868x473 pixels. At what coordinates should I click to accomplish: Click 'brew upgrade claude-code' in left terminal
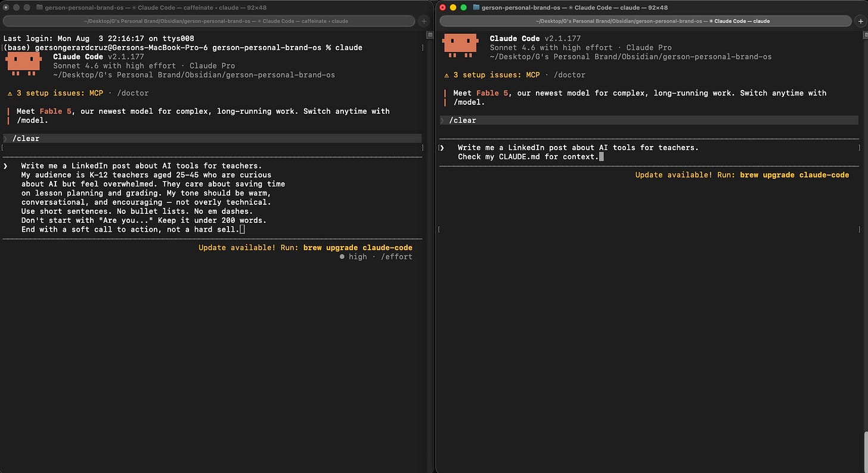pos(358,248)
